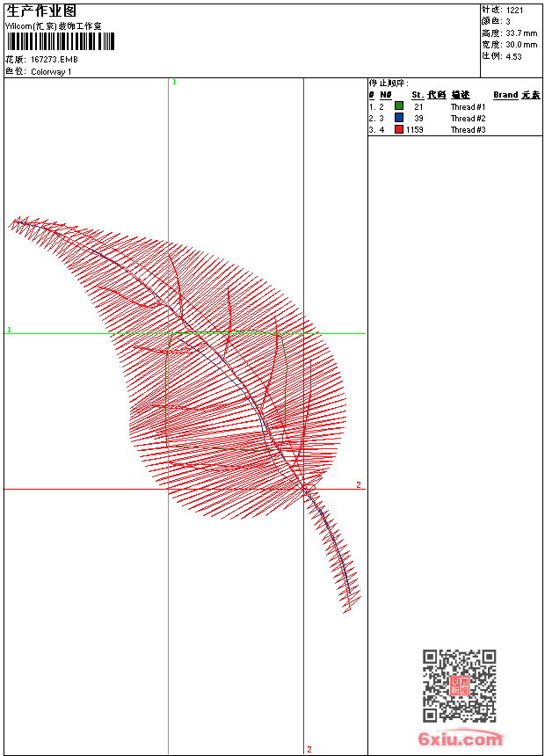This screenshot has height=756, width=545.
Task: Click the red leaf embroidery design
Action: 183,415
